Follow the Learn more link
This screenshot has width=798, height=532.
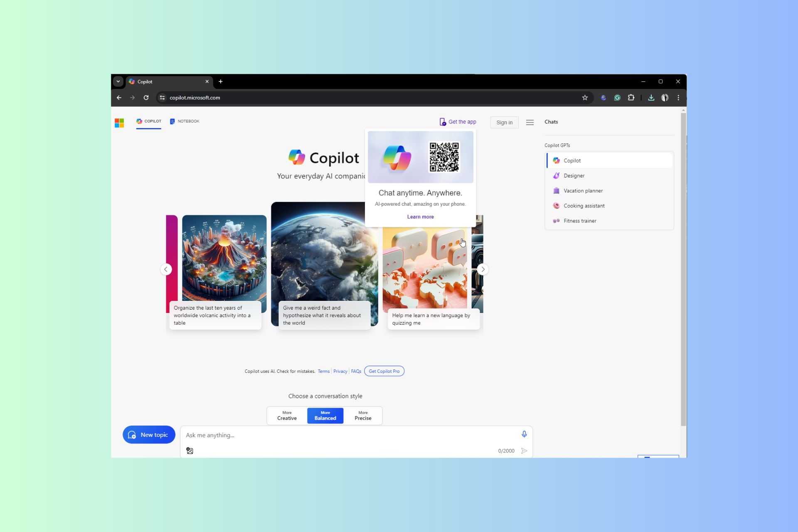[420, 217]
